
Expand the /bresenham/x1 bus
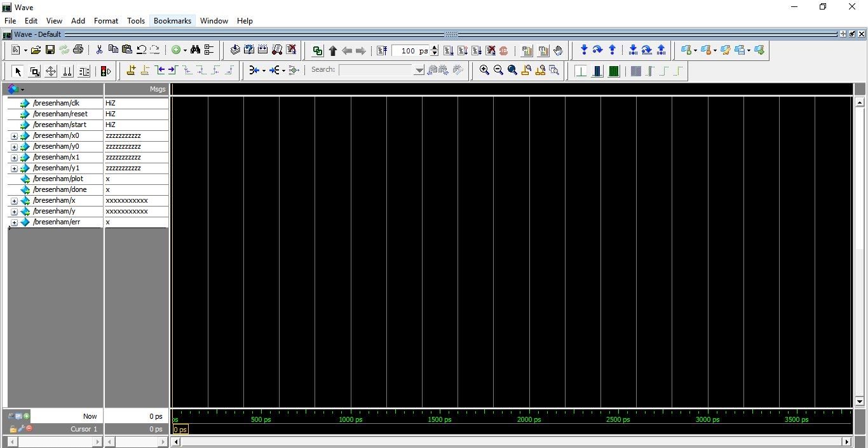point(14,158)
